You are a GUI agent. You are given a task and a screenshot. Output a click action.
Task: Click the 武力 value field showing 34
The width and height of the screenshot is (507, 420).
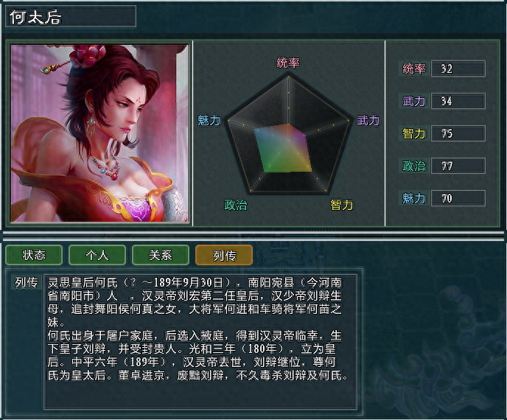click(458, 101)
